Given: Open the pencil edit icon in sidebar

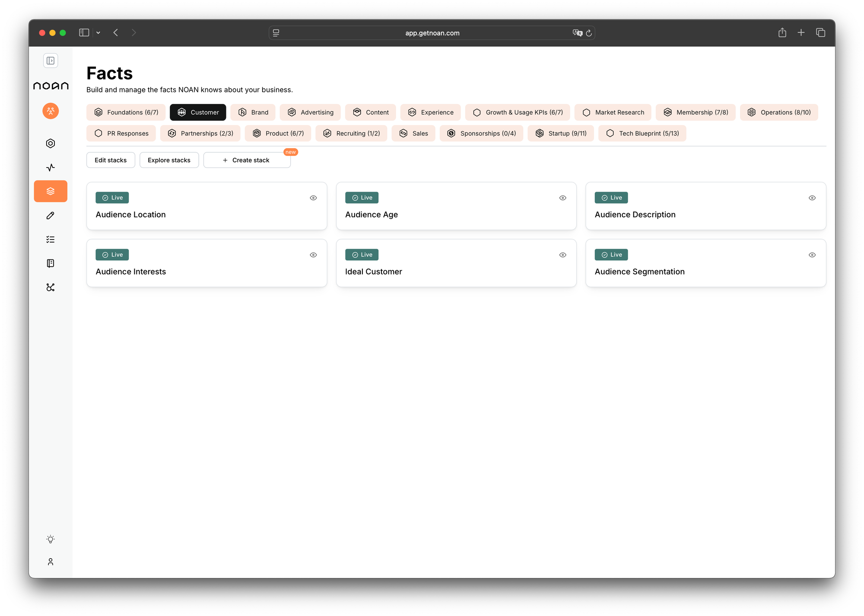Looking at the screenshot, I should pos(51,215).
